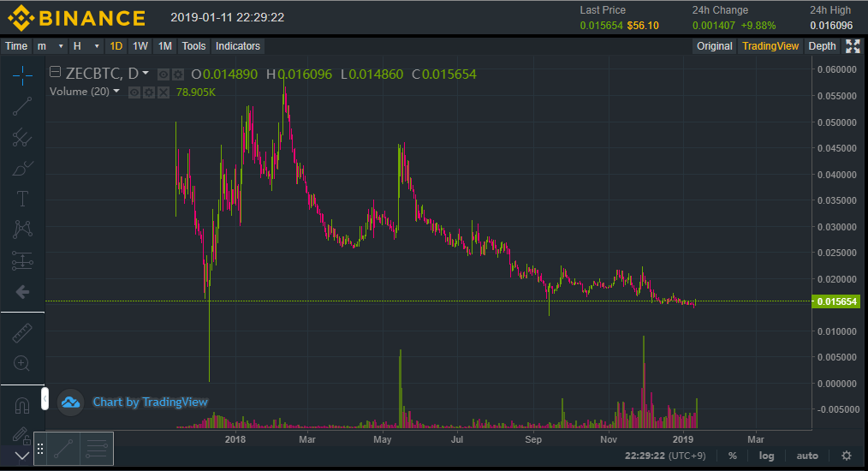Click the back arrow in left toolbar
This screenshot has height=471, width=868.
(22, 292)
